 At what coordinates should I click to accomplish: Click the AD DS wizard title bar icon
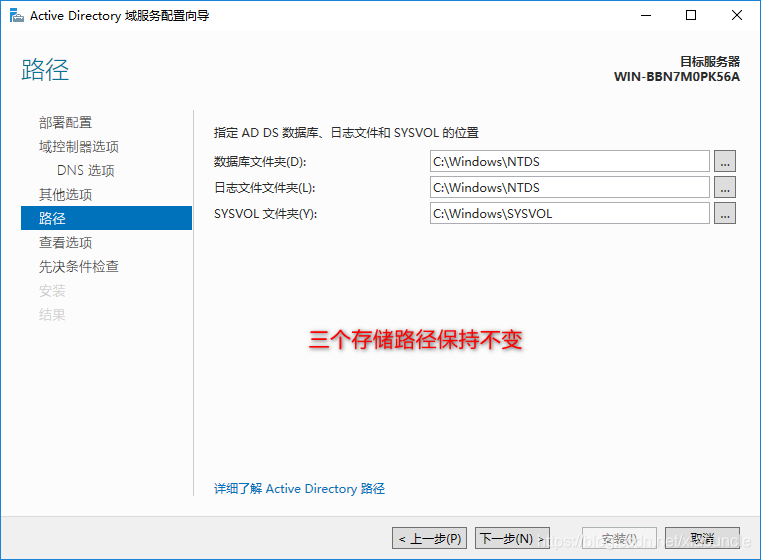[17, 16]
